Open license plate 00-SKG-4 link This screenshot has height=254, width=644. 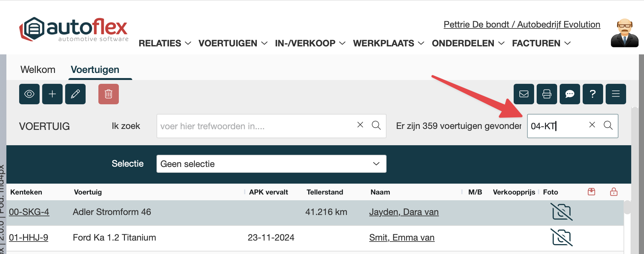tap(29, 212)
